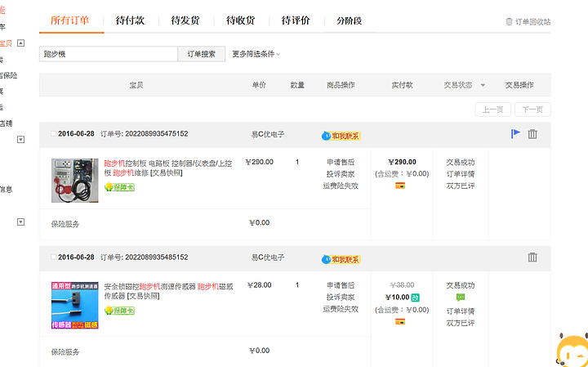Image resolution: width=588 pixels, height=367 pixels.
Task: Click struck-through price ¥38.00
Action: click(402, 284)
